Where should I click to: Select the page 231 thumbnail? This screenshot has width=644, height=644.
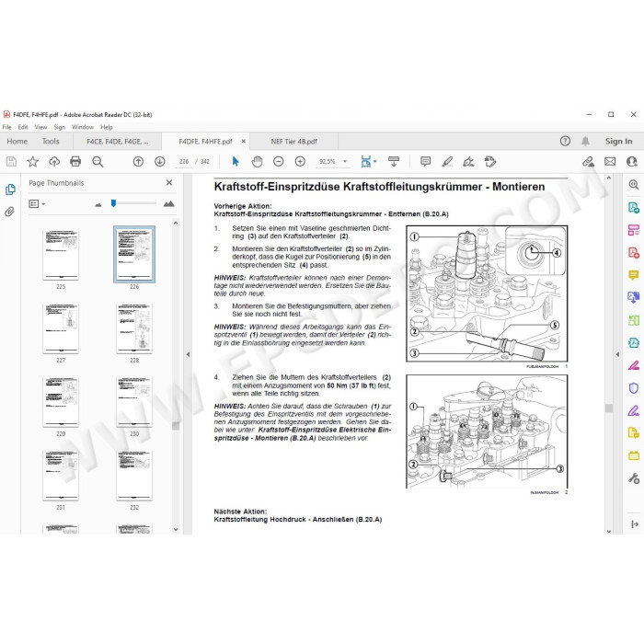click(x=61, y=476)
